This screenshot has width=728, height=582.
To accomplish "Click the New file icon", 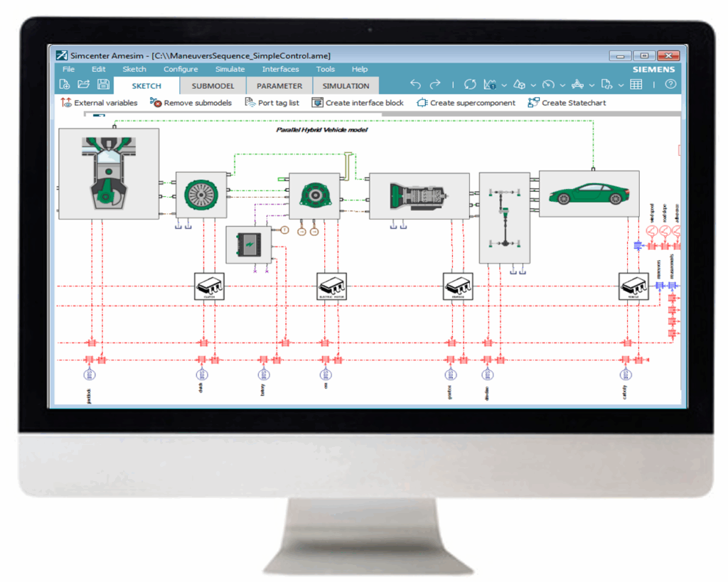I will (x=65, y=85).
